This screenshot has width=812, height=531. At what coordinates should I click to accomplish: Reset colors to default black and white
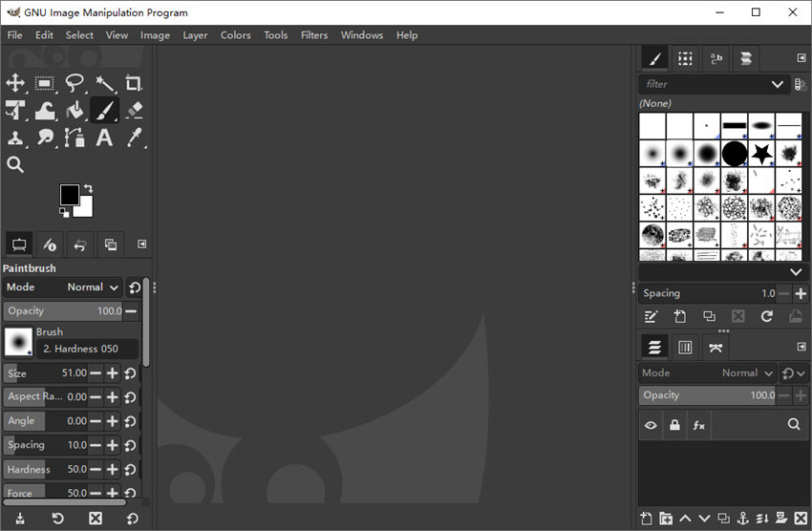click(x=64, y=212)
